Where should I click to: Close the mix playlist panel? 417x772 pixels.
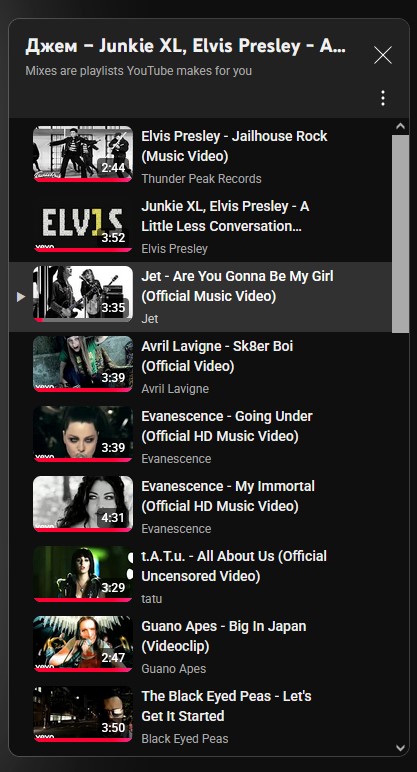point(383,55)
